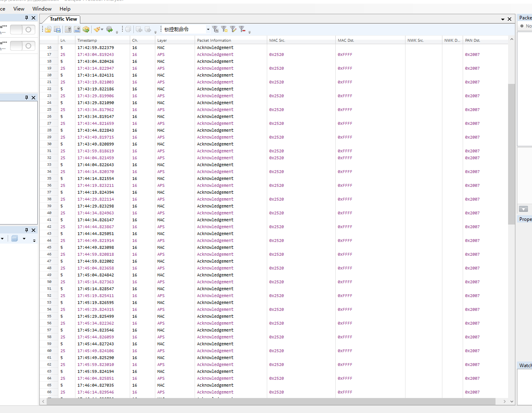
Task: Expand overflow options after navigation arrows
Action: pyautogui.click(x=155, y=31)
